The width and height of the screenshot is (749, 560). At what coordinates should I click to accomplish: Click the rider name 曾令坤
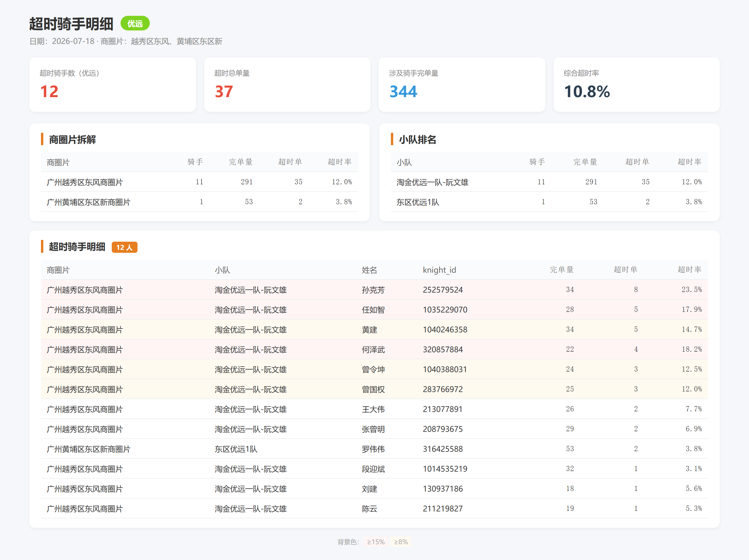coord(373,369)
